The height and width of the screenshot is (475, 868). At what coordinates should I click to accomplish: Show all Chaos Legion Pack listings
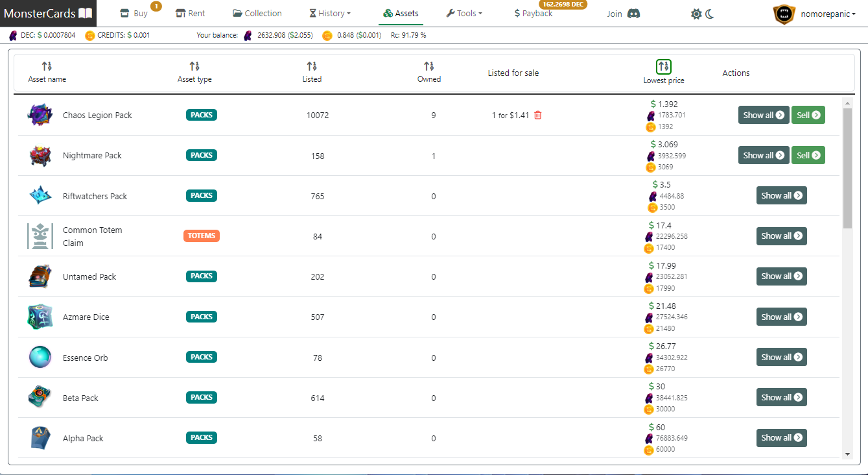pyautogui.click(x=764, y=115)
